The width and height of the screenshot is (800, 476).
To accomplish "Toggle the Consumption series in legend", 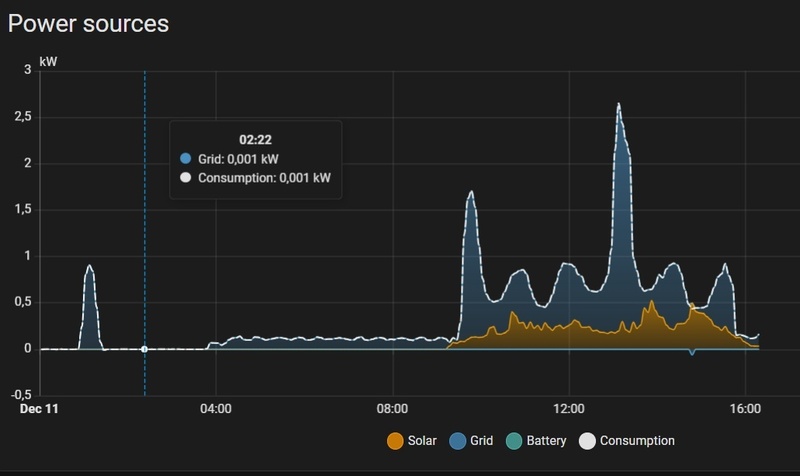I will coord(627,441).
